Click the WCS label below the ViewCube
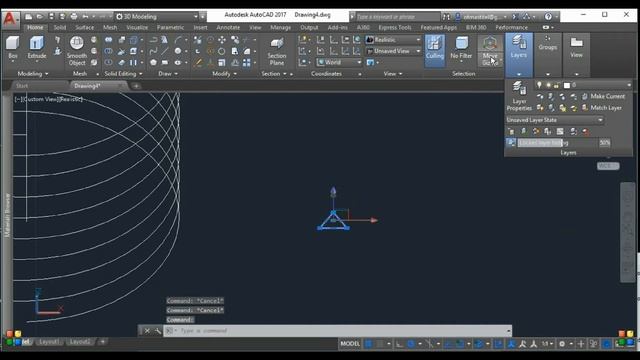The width and height of the screenshot is (640, 360). pos(608,166)
